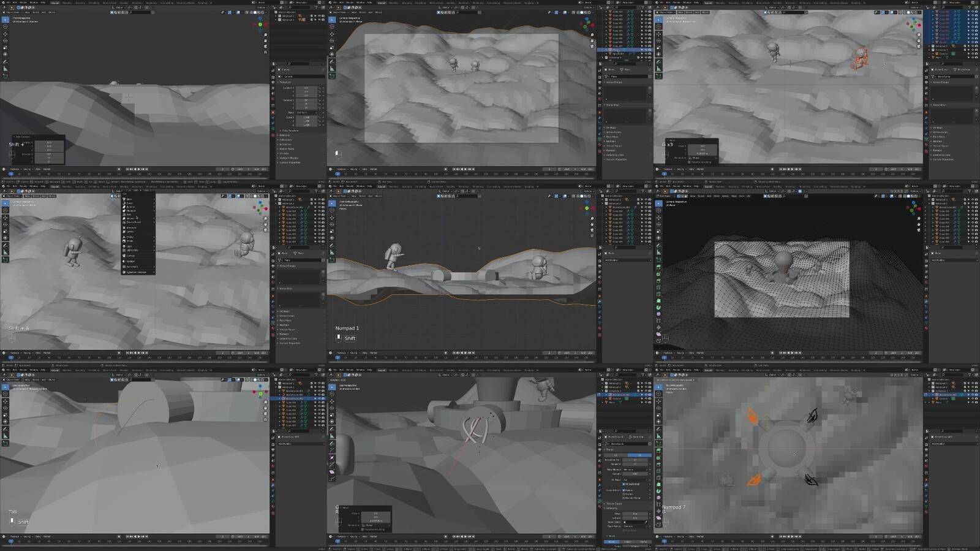Select the Move tool in the top-left Blender viewport toolbar

[6, 34]
